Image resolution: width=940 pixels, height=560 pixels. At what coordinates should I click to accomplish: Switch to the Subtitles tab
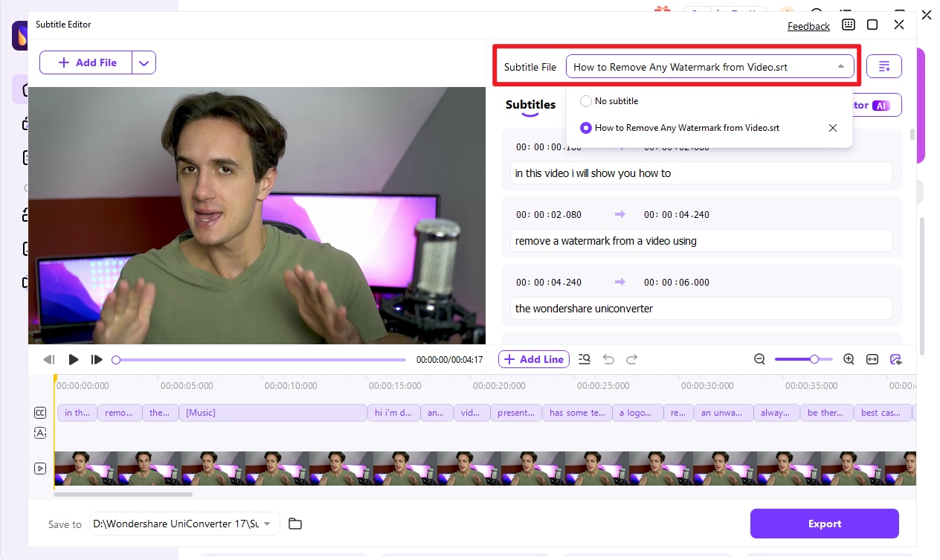coord(530,105)
